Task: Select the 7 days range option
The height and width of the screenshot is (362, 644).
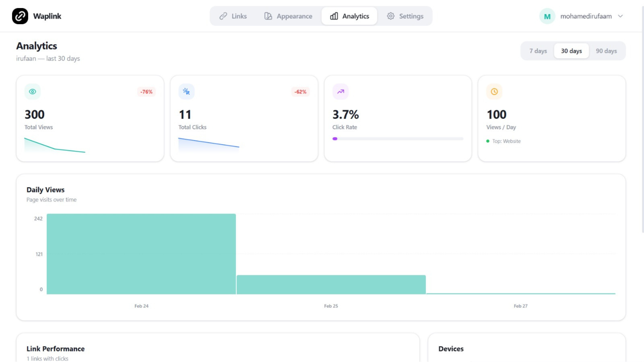Action: [x=538, y=51]
